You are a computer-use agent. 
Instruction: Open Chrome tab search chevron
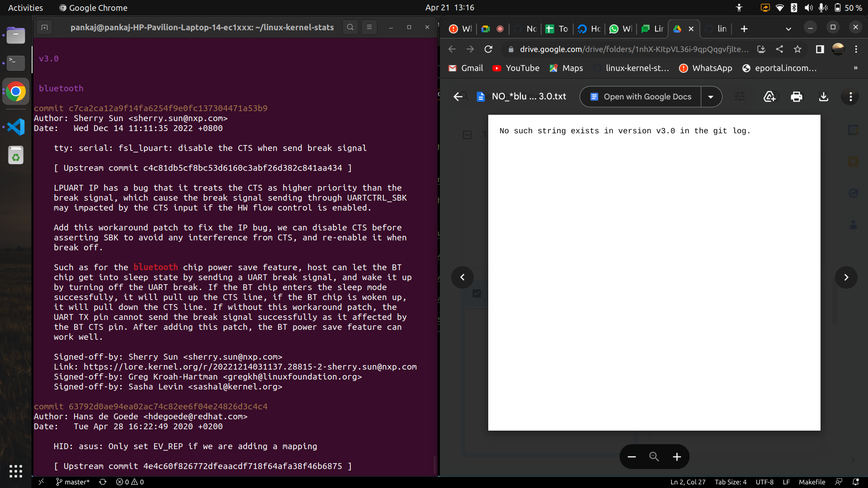pyautogui.click(x=788, y=29)
